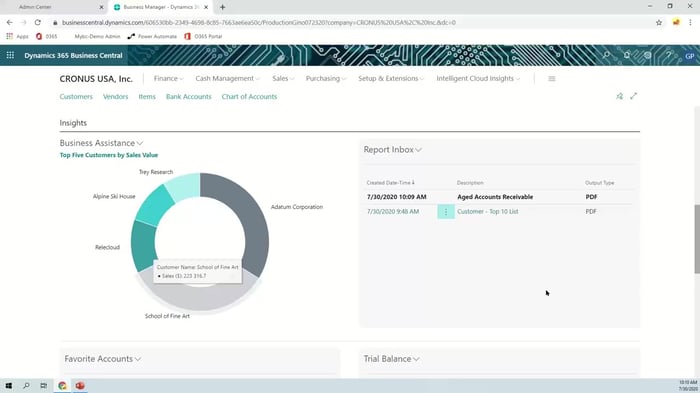This screenshot has width=700, height=393.
Task: Open the Chart of Accounts link
Action: click(x=249, y=96)
